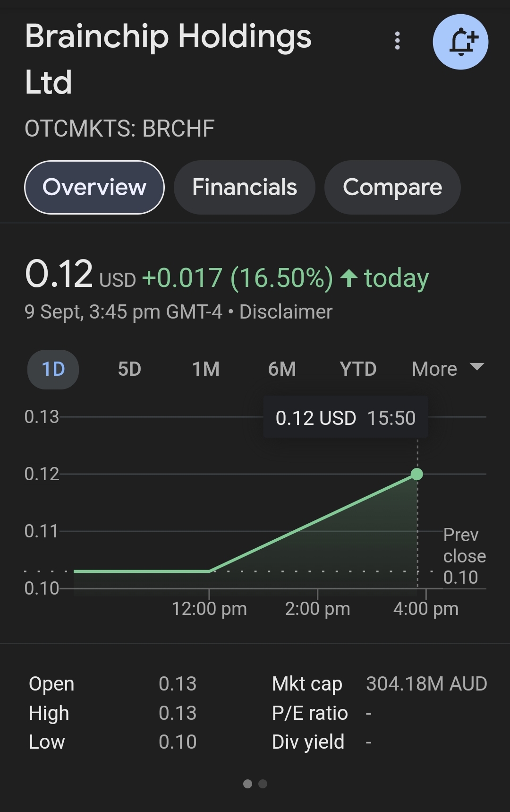Switch chart to 1M range
This screenshot has height=812, width=510.
[x=206, y=369]
